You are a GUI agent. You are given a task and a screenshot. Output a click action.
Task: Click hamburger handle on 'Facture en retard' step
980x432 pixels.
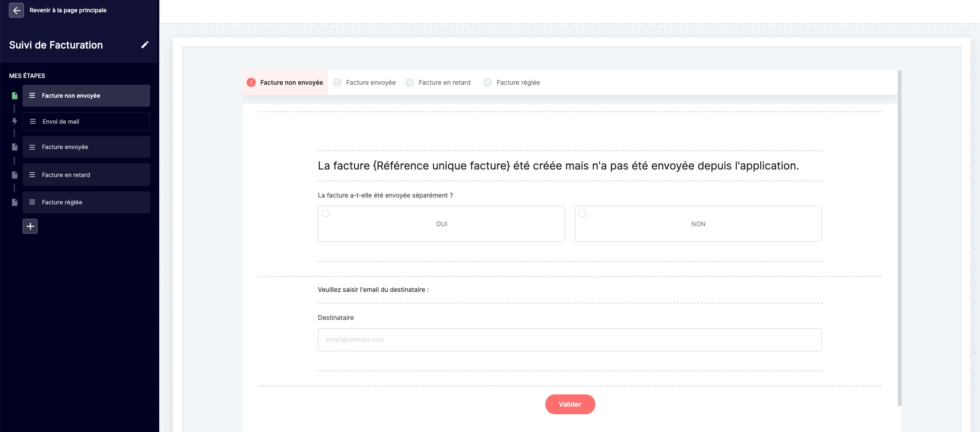(x=32, y=175)
